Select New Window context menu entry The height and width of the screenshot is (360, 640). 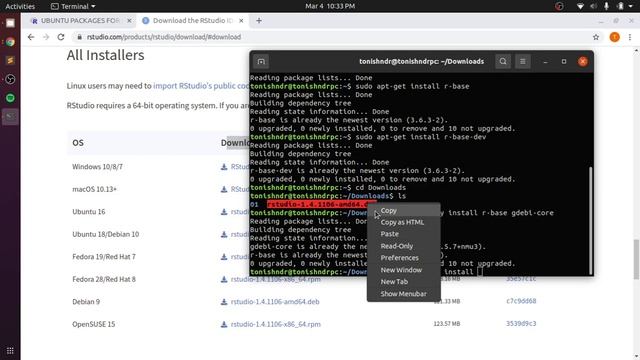click(401, 270)
